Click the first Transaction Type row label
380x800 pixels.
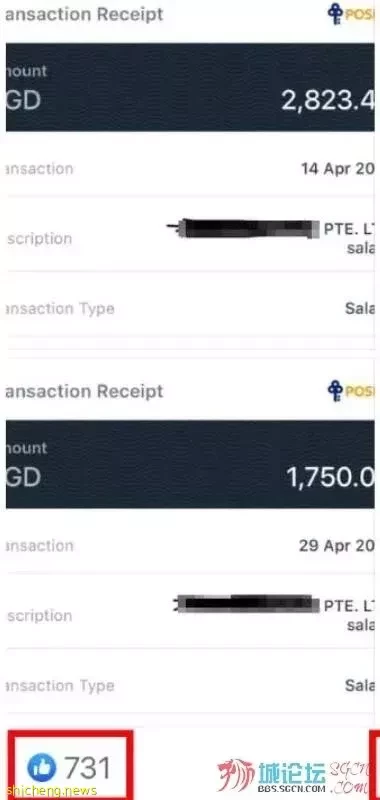click(60, 309)
